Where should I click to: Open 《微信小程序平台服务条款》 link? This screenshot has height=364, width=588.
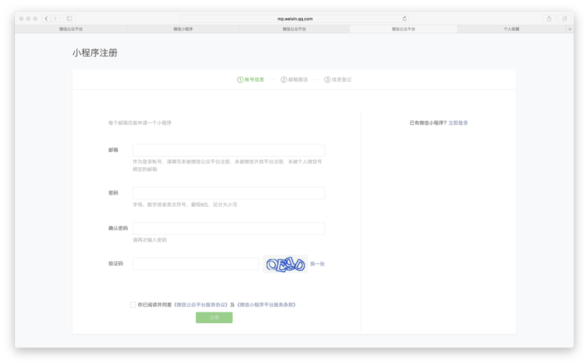point(267,305)
